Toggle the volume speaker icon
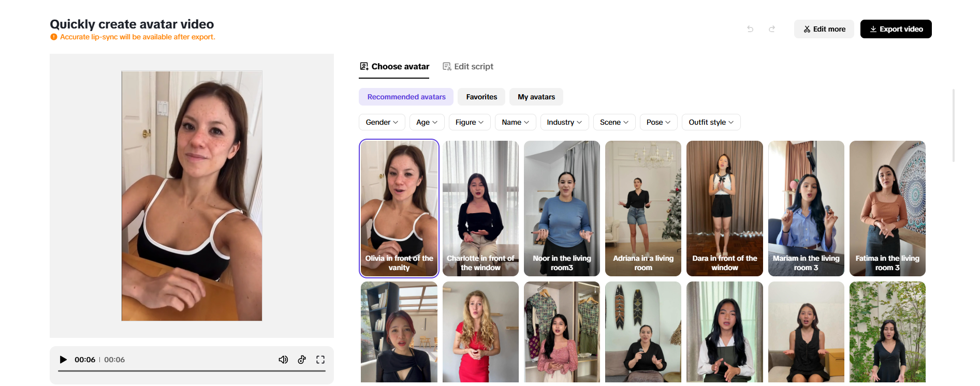The image size is (980, 386). 283,360
